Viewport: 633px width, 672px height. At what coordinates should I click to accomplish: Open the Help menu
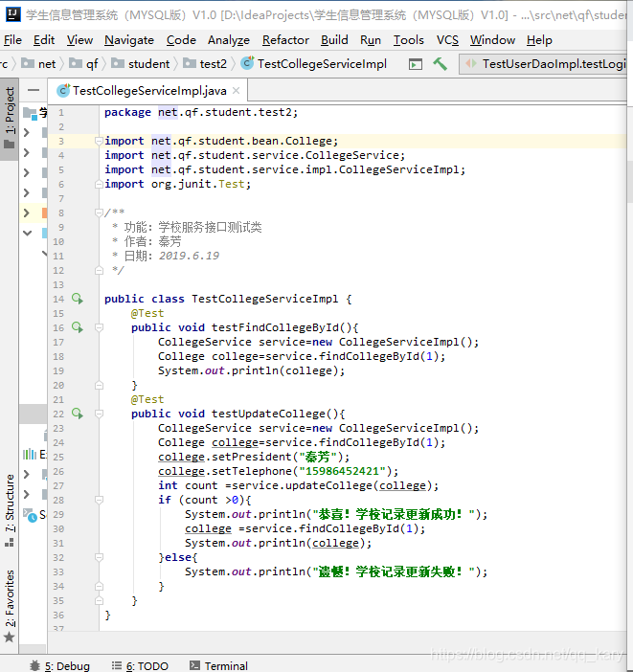pyautogui.click(x=539, y=40)
